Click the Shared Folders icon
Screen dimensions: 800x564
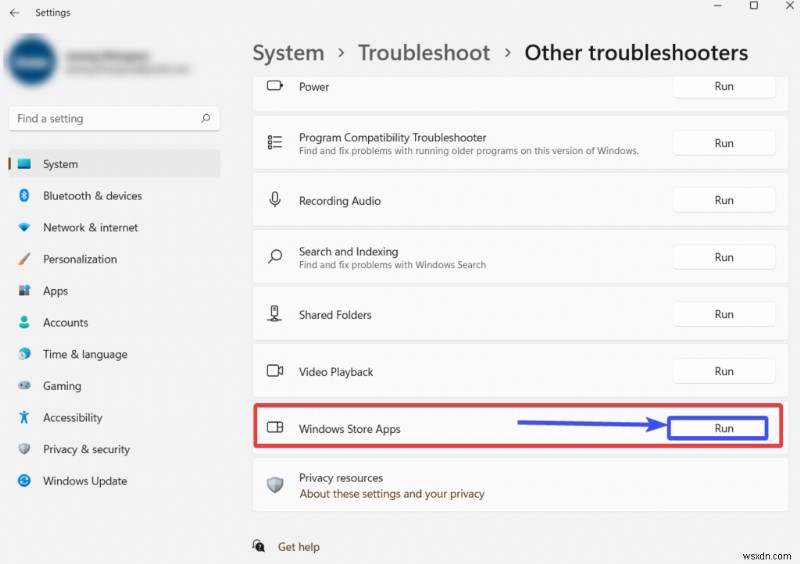[x=274, y=313]
